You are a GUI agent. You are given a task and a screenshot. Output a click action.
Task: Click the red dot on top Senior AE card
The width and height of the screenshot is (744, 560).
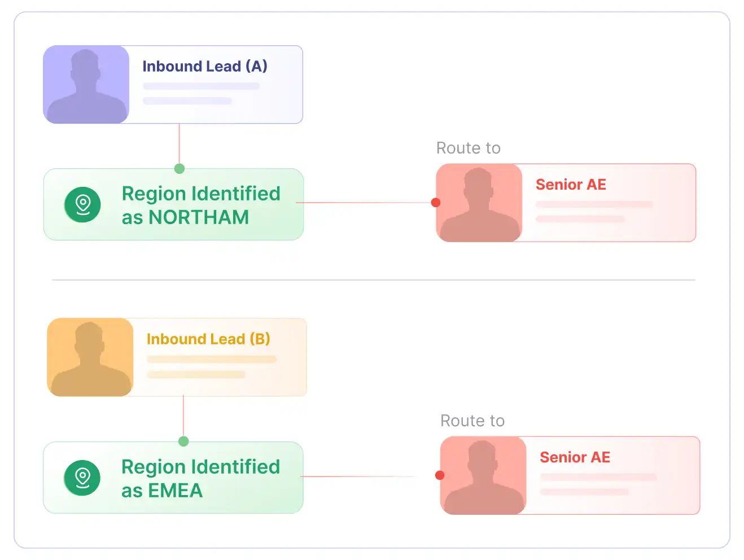(x=436, y=203)
